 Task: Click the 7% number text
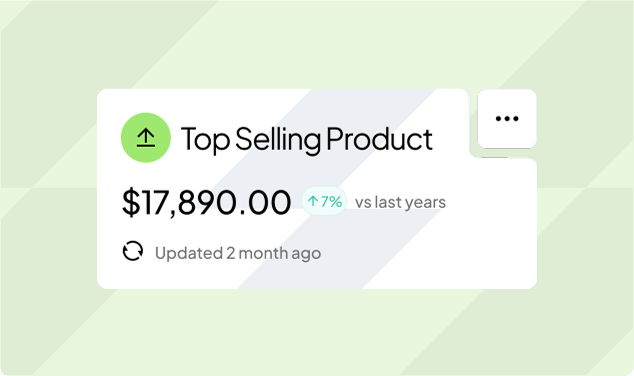(x=332, y=201)
